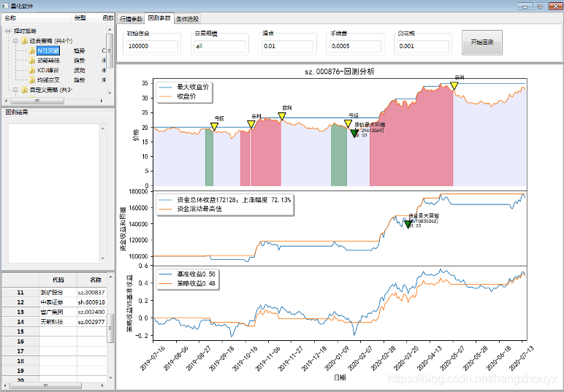Click the strategy tree scrollbar up arrow
This screenshot has width=564, height=392.
[110, 29]
